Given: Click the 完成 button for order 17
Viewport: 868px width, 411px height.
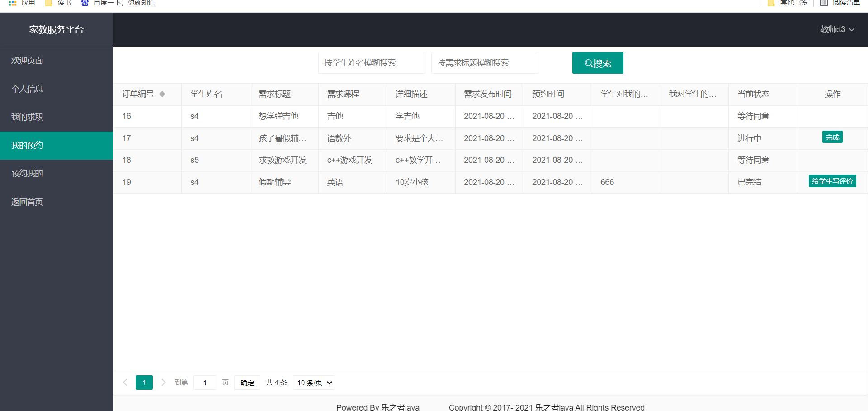Looking at the screenshot, I should click(x=832, y=137).
